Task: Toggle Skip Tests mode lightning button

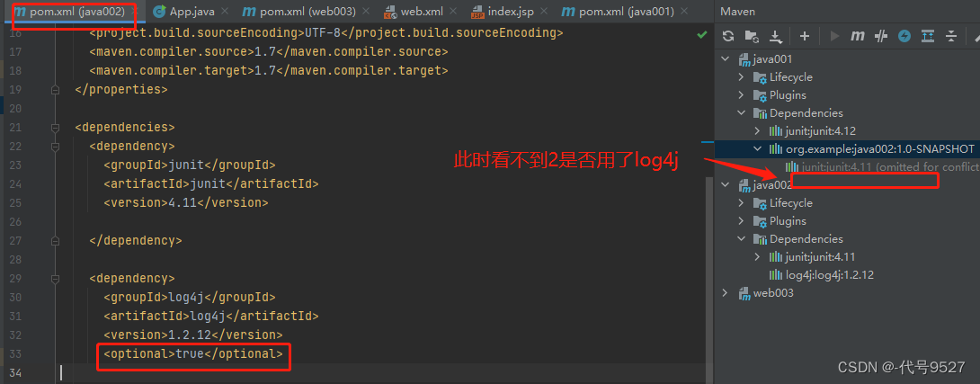Action: coord(904,36)
